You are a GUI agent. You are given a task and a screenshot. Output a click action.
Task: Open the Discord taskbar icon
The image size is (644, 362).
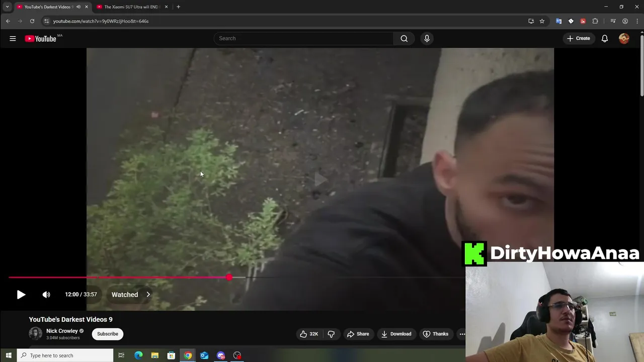tap(221, 355)
